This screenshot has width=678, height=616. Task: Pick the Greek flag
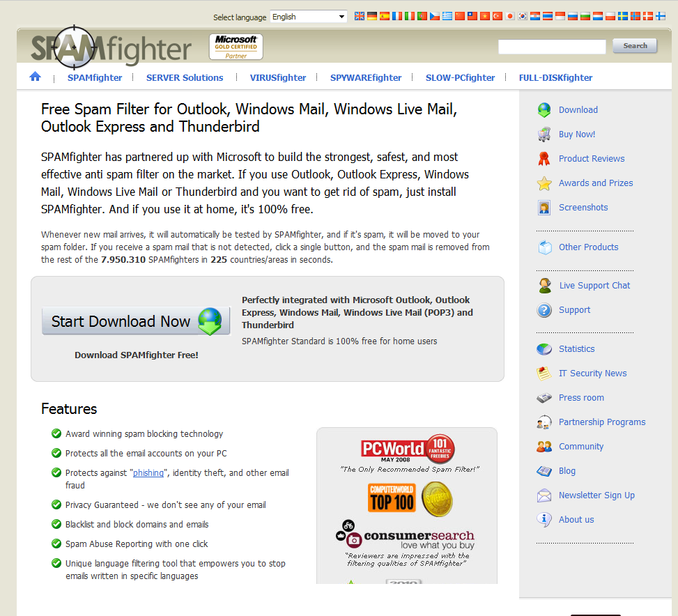point(447,17)
